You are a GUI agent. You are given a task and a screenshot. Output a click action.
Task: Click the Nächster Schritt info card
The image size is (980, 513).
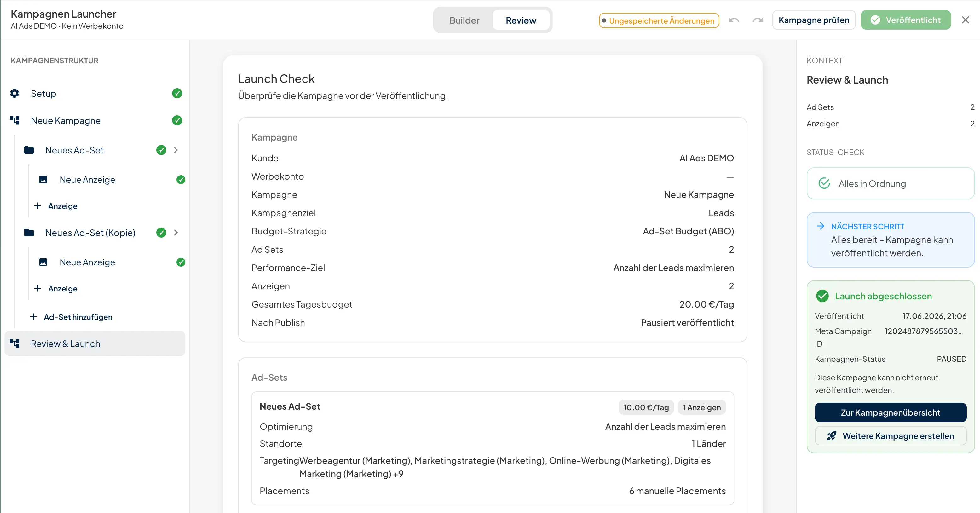click(890, 240)
